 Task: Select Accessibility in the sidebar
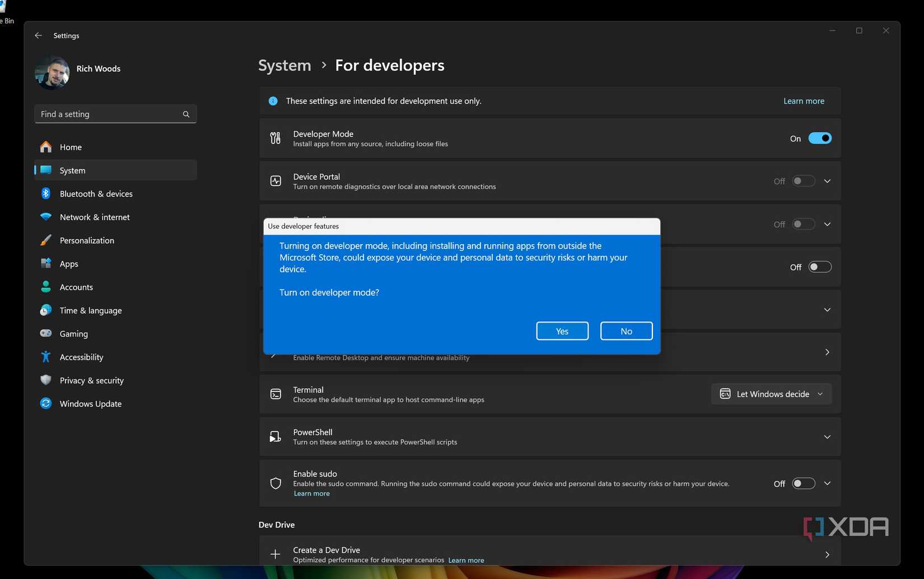point(81,357)
